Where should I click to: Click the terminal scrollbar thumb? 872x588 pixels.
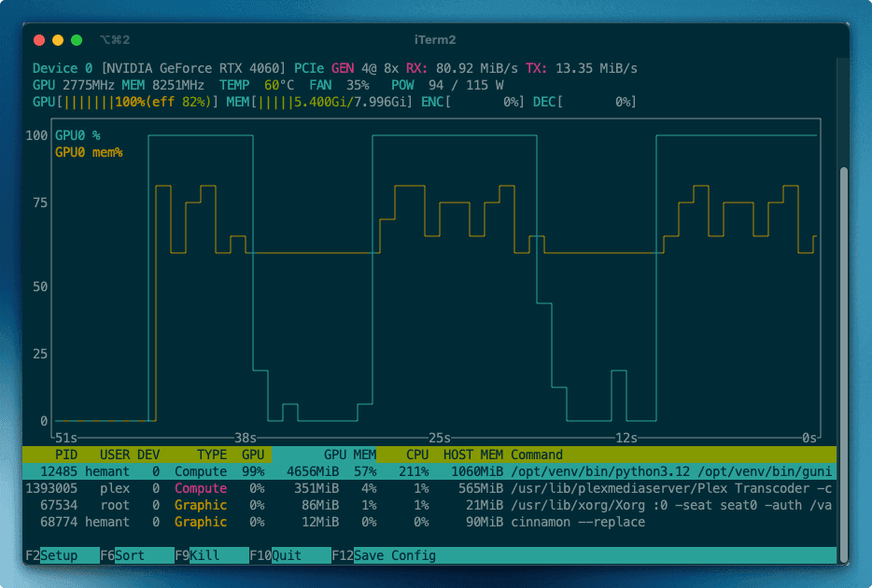click(844, 364)
